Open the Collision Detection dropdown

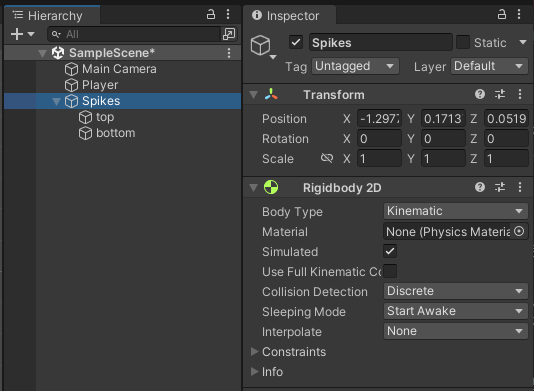[456, 291]
